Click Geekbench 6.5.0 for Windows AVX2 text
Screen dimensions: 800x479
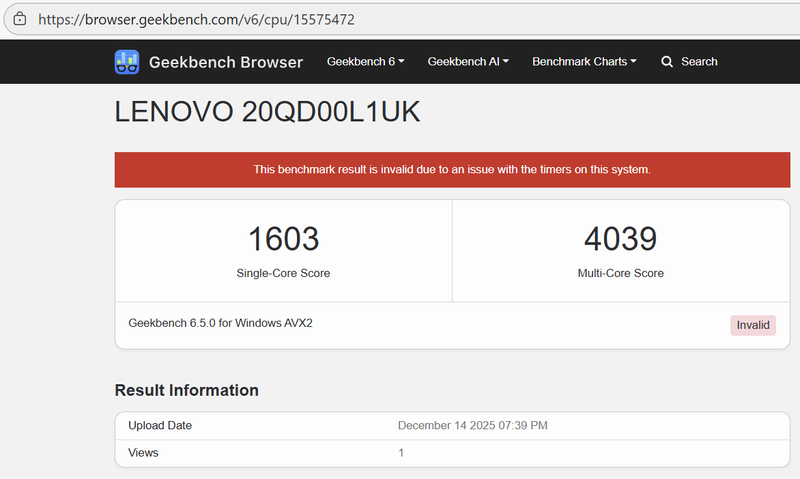coord(220,323)
